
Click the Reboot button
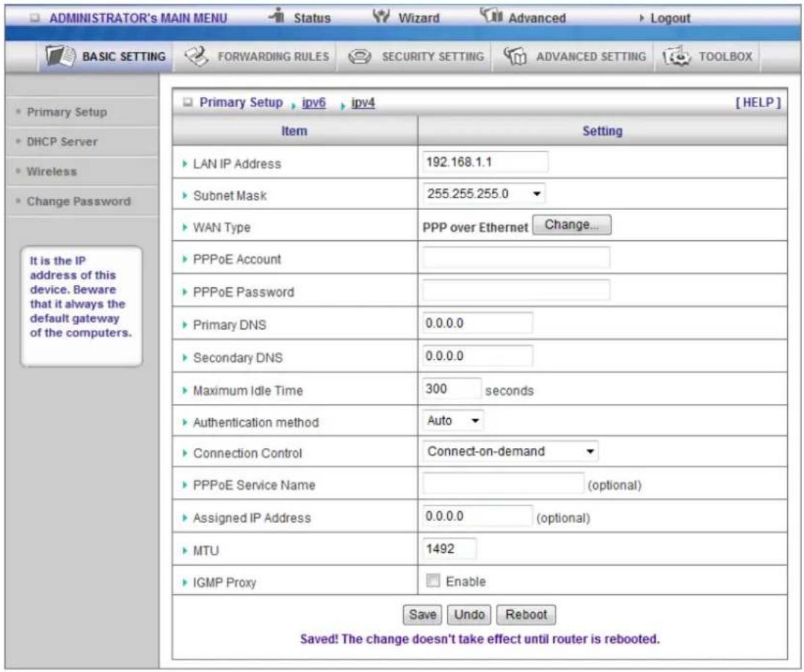tap(526, 614)
